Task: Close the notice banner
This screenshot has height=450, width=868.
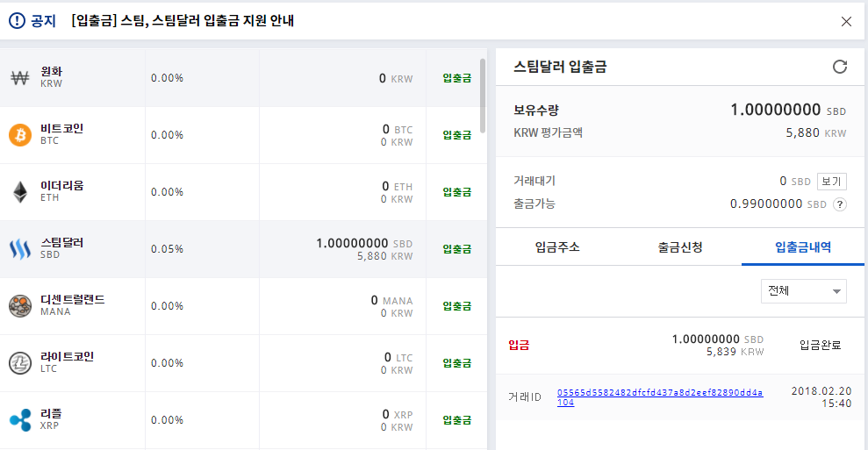Action: 846,21
